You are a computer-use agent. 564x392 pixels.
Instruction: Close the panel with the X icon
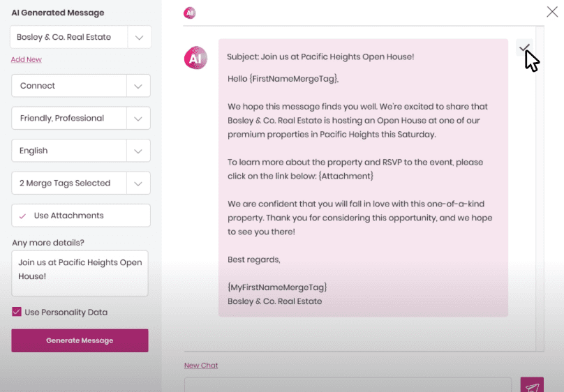(551, 11)
